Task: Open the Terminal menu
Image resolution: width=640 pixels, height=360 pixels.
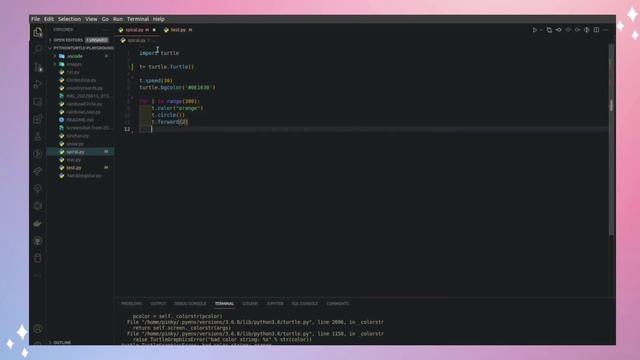Action: coord(138,19)
